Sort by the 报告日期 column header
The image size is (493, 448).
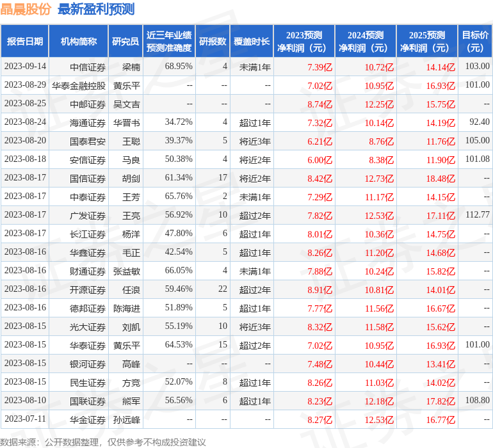click(25, 42)
